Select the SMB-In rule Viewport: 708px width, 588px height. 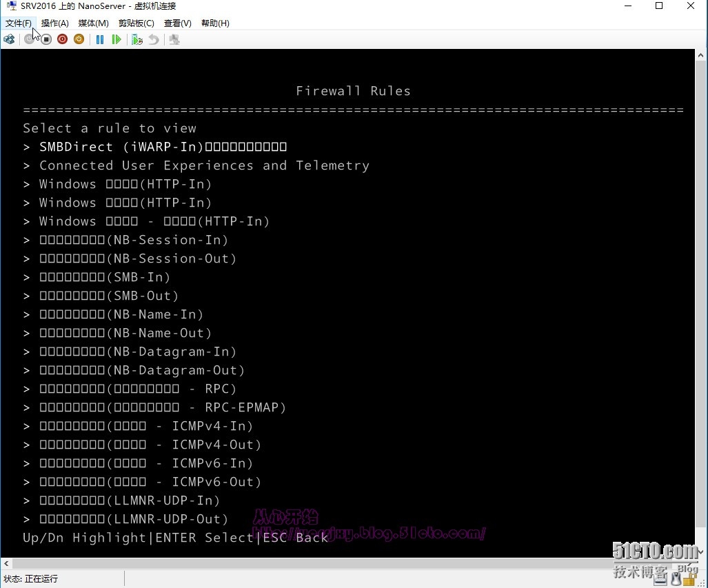pos(97,277)
